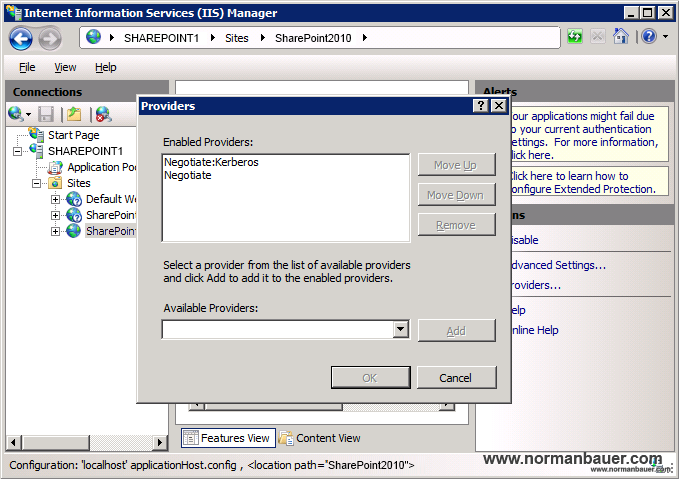The height and width of the screenshot is (479, 679).
Task: Click the Disable action link
Action: (525, 240)
